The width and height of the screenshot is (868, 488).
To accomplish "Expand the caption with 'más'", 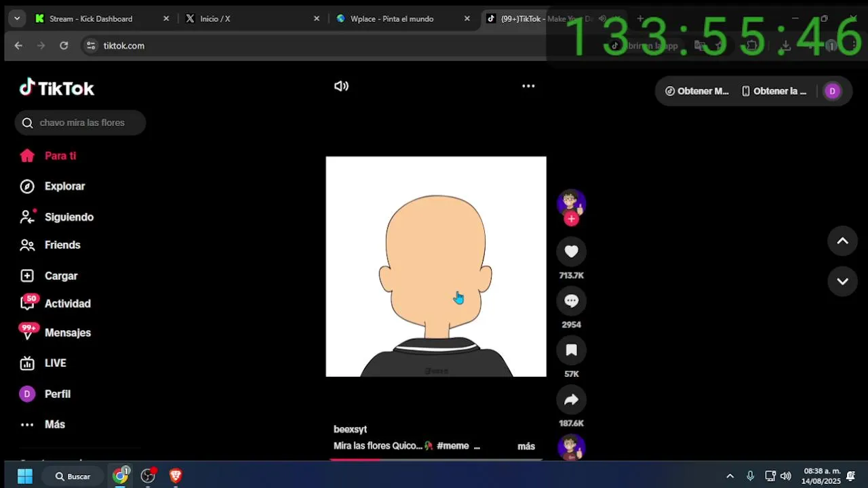I will 526,446.
